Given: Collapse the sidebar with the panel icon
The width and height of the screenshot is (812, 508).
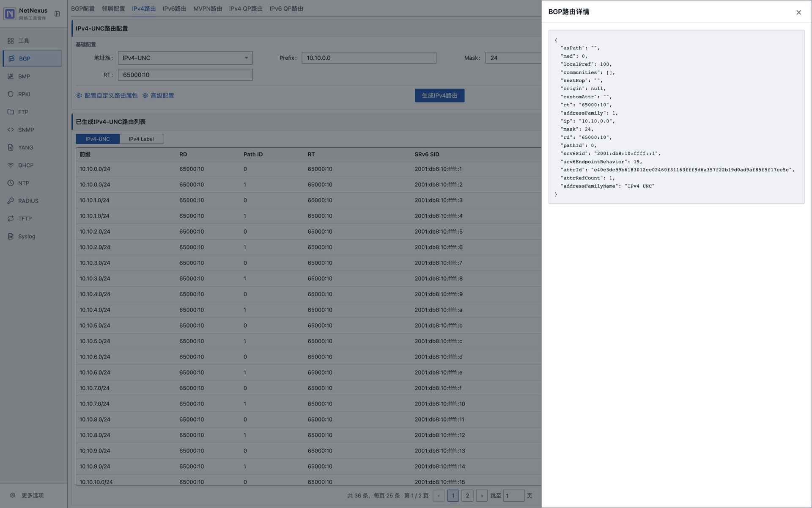Looking at the screenshot, I should (57, 14).
